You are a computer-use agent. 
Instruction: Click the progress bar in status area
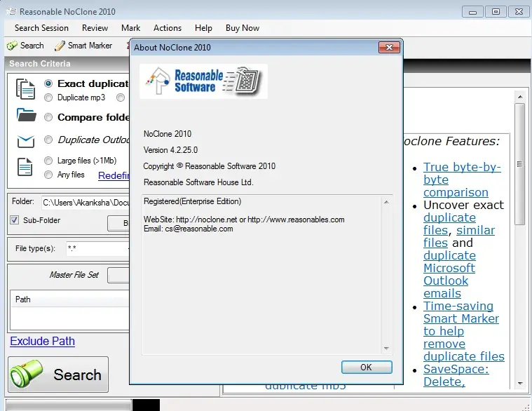68,405
